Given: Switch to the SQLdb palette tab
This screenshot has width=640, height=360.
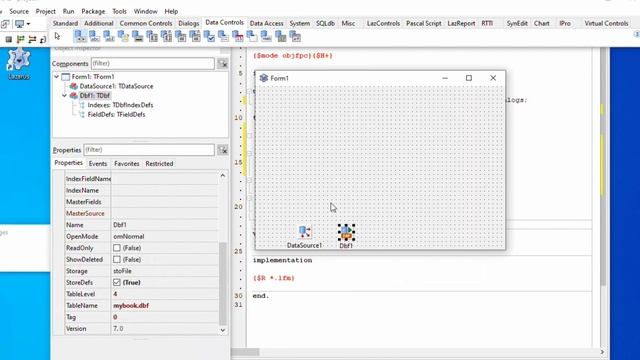Looking at the screenshot, I should point(325,23).
